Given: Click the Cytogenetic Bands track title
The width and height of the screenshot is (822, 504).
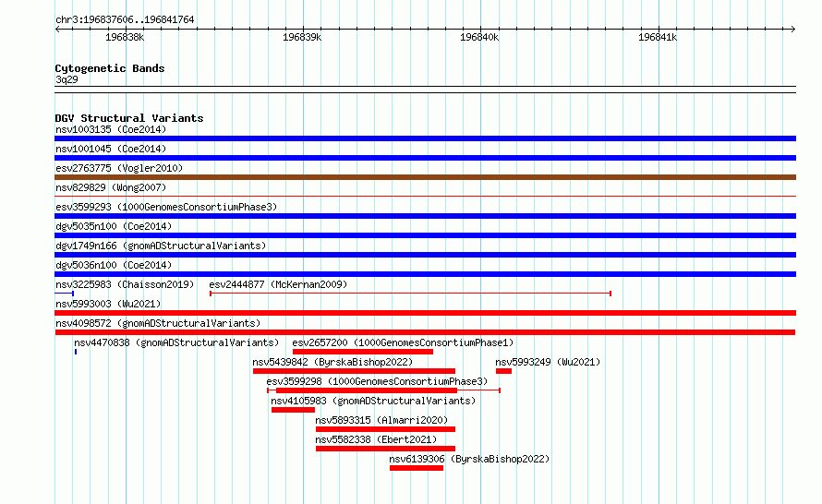Looking at the screenshot, I should pyautogui.click(x=110, y=68).
